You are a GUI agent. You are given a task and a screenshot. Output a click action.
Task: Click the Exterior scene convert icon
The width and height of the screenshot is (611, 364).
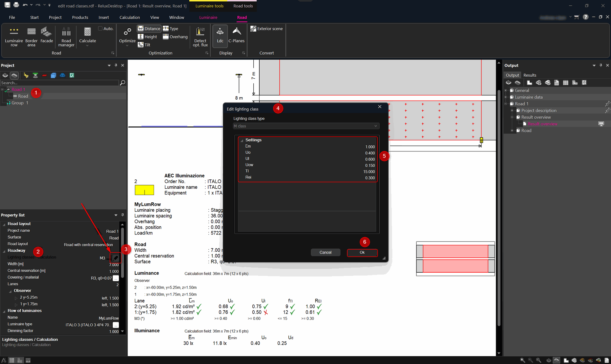point(253,29)
